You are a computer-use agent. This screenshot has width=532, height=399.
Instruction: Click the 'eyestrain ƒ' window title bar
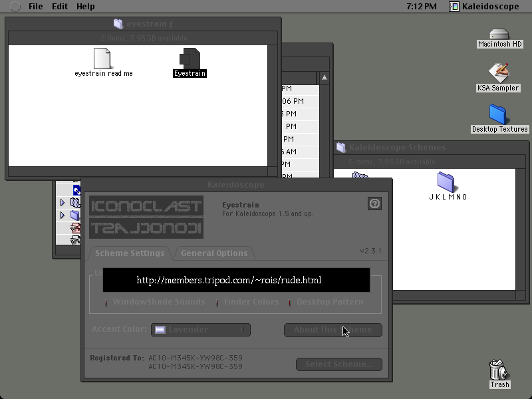coord(143,24)
